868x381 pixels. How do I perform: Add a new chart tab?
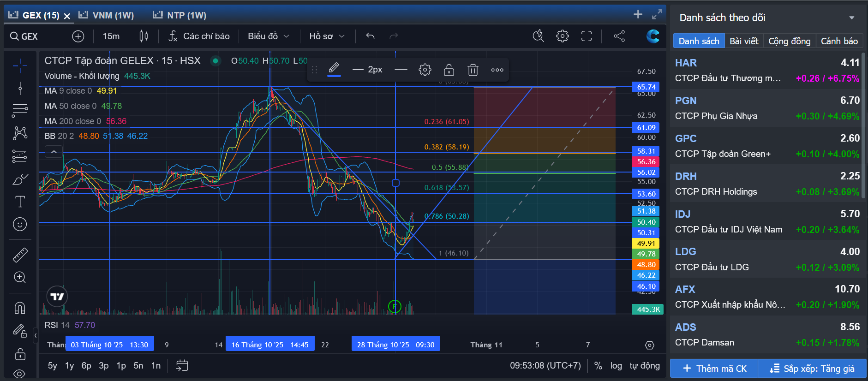tap(638, 14)
